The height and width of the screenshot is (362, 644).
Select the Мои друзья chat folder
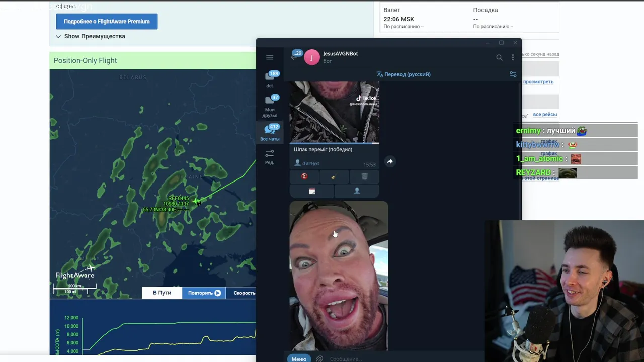[x=270, y=107]
